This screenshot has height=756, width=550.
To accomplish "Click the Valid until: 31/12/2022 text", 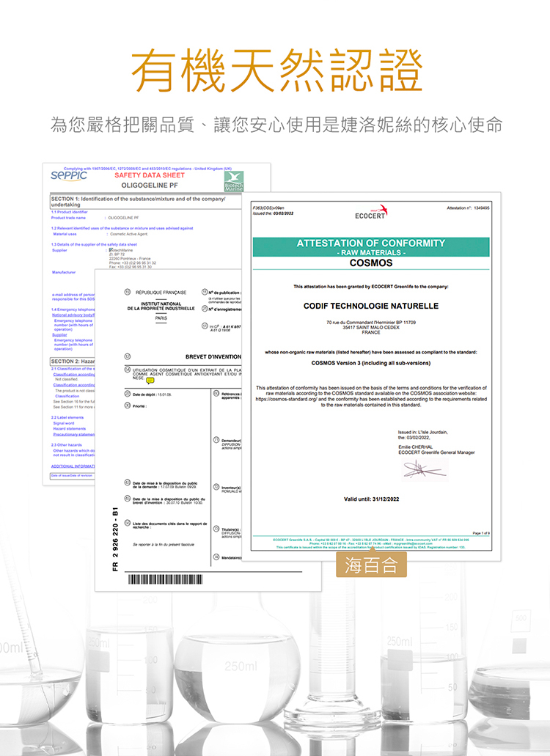I will (x=371, y=499).
